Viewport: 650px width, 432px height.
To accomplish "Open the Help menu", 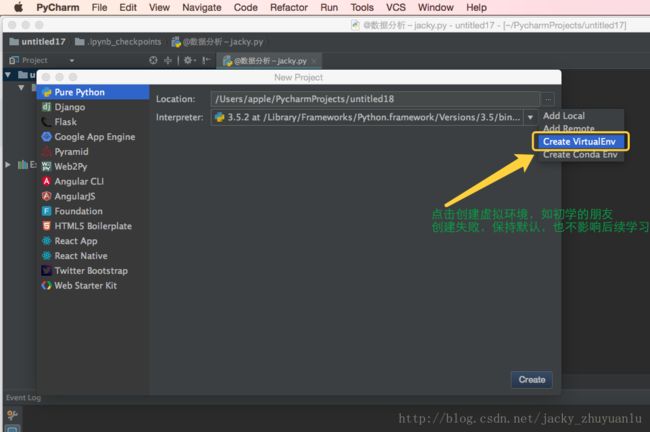I will click(x=476, y=7).
